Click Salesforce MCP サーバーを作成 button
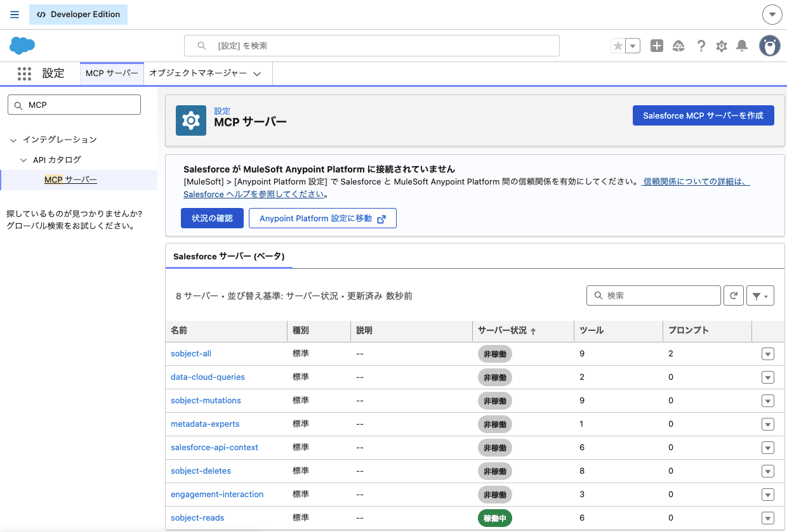Image resolution: width=787 pixels, height=532 pixels. [703, 115]
